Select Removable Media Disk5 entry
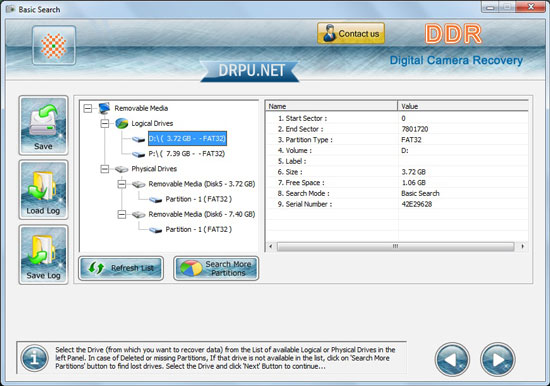 (x=202, y=184)
